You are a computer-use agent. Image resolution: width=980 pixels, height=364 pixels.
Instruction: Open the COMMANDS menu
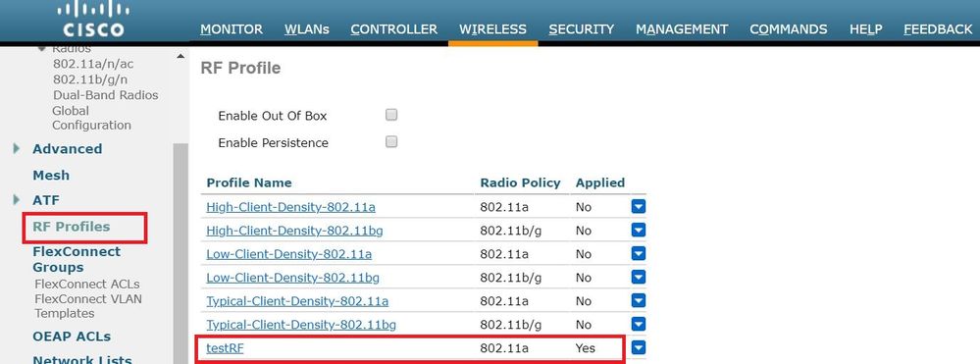pyautogui.click(x=788, y=29)
